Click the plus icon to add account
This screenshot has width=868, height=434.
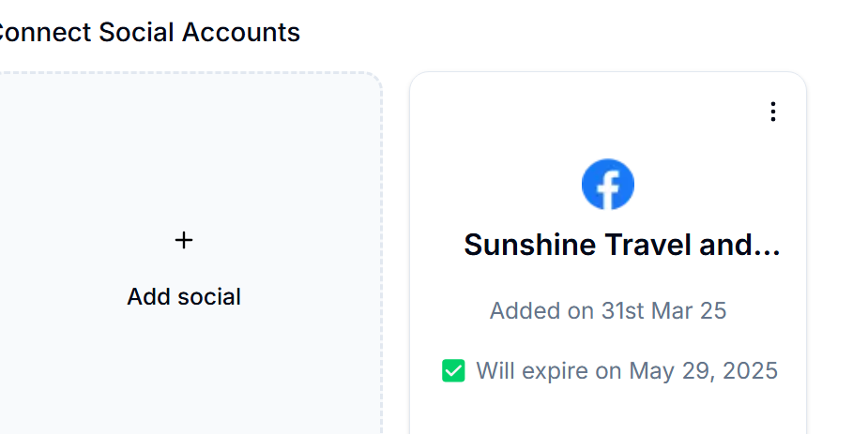(184, 240)
